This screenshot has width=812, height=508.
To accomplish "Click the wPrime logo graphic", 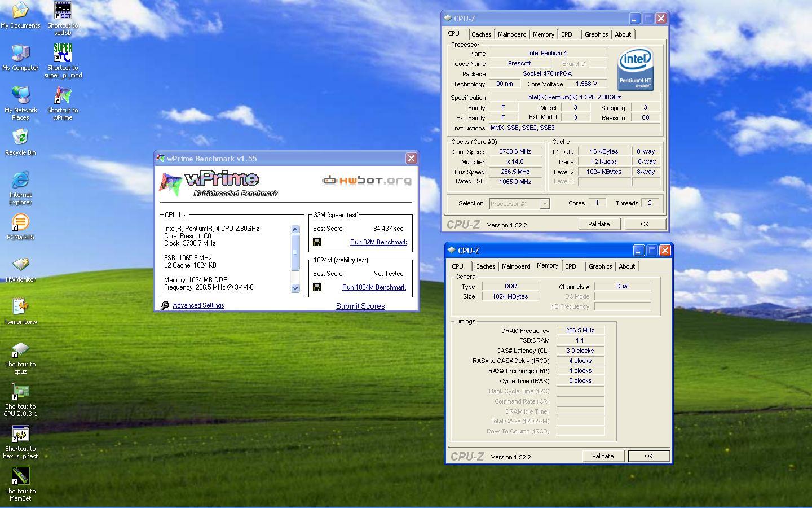I will coord(218,184).
